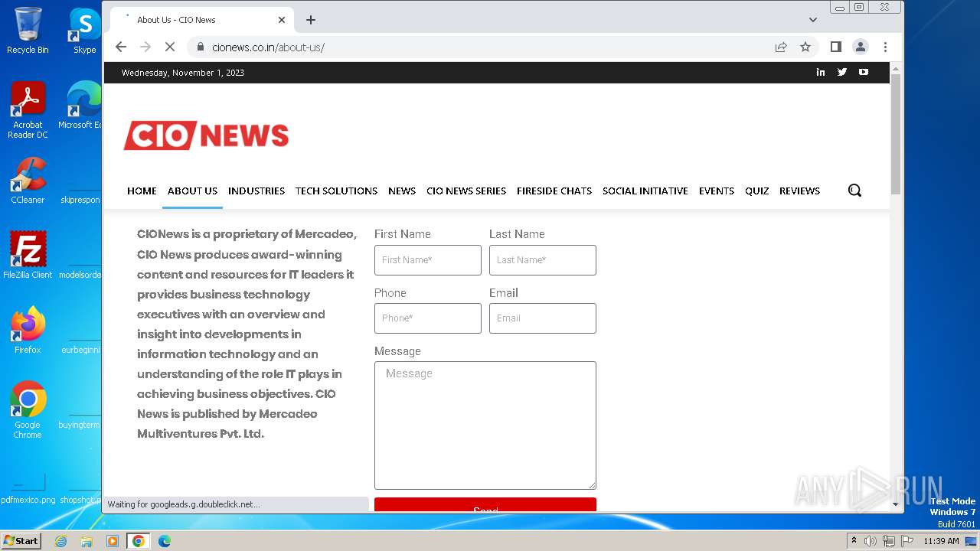Open the QUIZ menu item
The width and height of the screenshot is (980, 551).
click(x=756, y=191)
